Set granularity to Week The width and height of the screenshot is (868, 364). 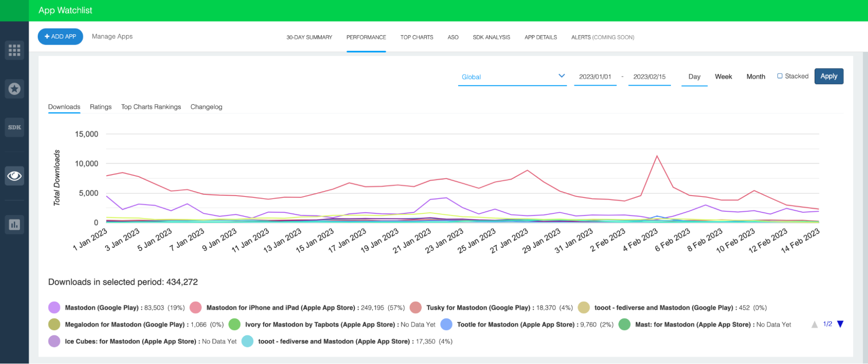[723, 77]
